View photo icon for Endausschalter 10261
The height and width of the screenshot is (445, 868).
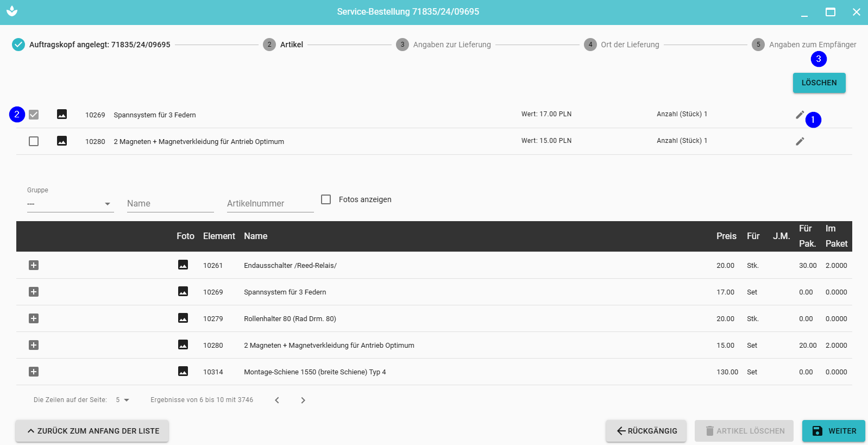[x=183, y=265]
